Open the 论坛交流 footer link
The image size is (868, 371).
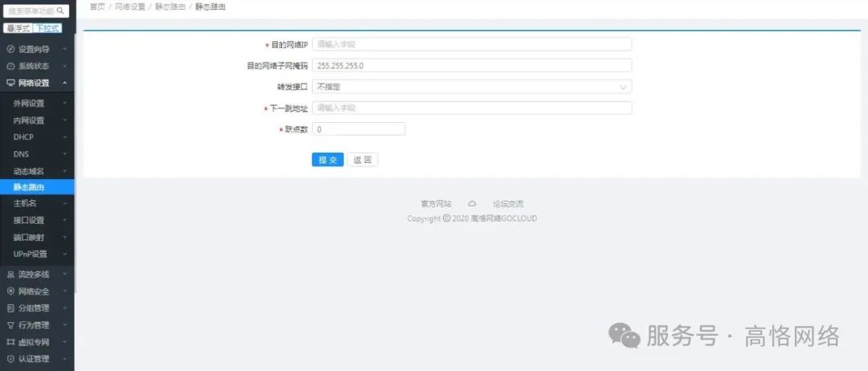[508, 204]
